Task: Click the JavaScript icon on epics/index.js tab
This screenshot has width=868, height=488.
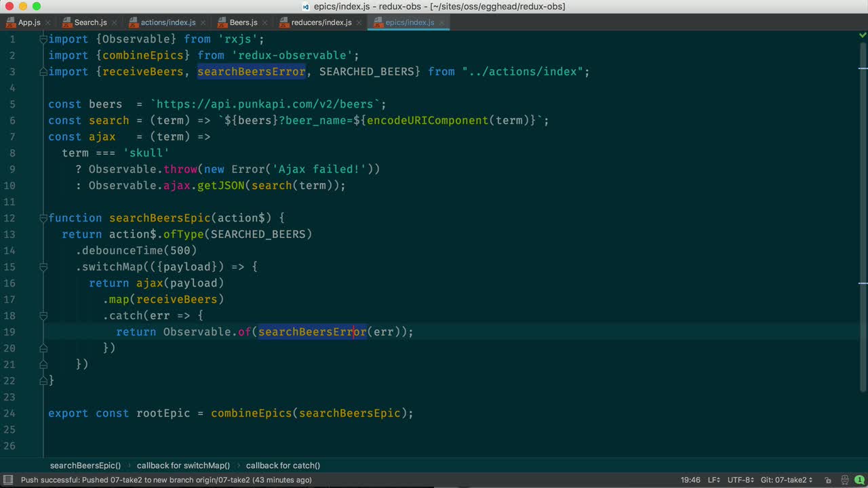Action: (x=378, y=22)
